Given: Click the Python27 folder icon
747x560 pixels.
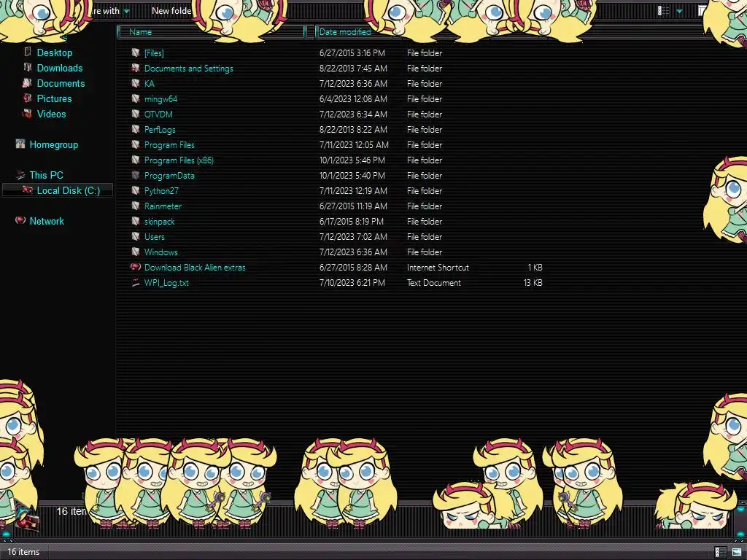Looking at the screenshot, I should point(136,190).
